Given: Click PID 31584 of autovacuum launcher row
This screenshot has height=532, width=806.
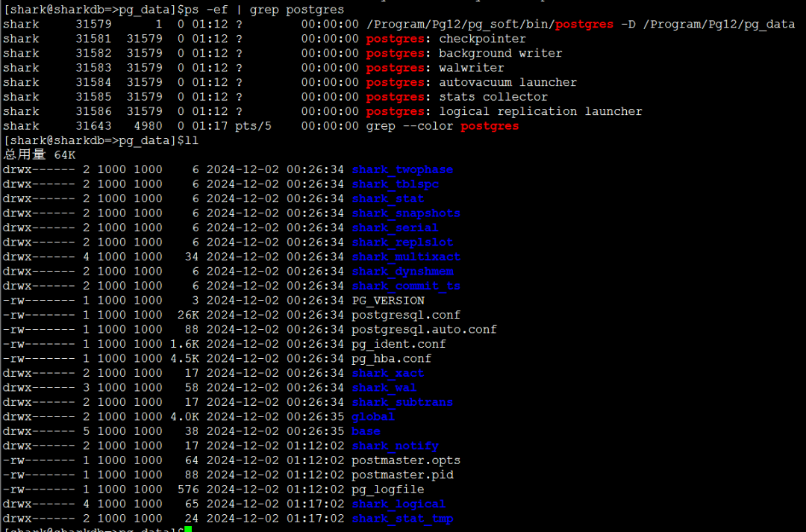Looking at the screenshot, I should [93, 82].
